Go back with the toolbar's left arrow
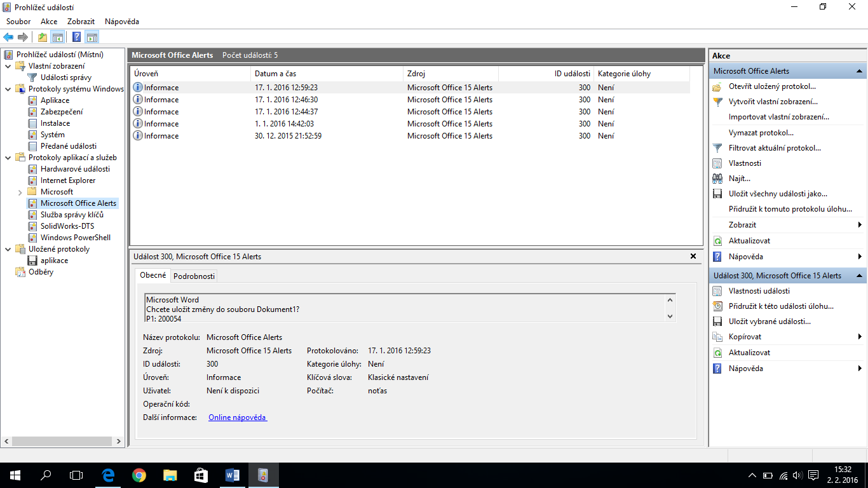Screen dimensions: 868x488 8,37
